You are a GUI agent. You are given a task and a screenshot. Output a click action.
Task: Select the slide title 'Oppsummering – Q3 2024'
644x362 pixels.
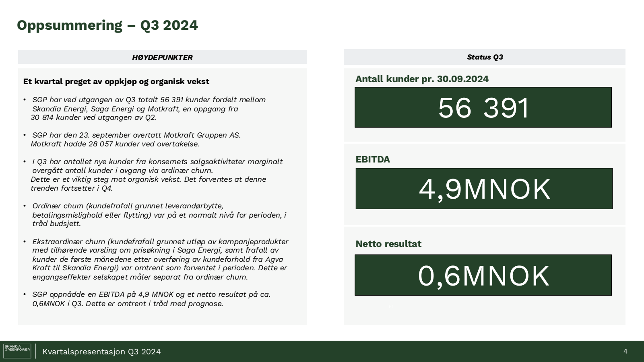[x=107, y=25]
